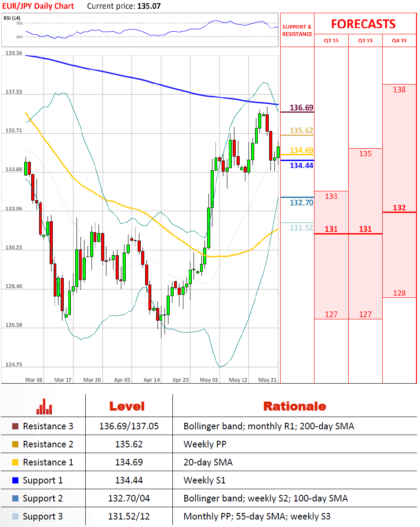Click the Q2 15 forecast high 133
420x527 pixels.
331,196
